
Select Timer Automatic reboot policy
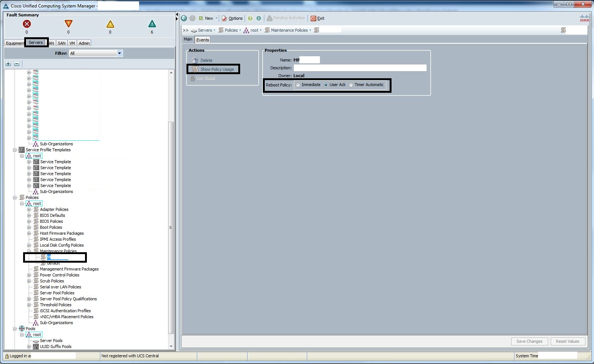click(351, 85)
